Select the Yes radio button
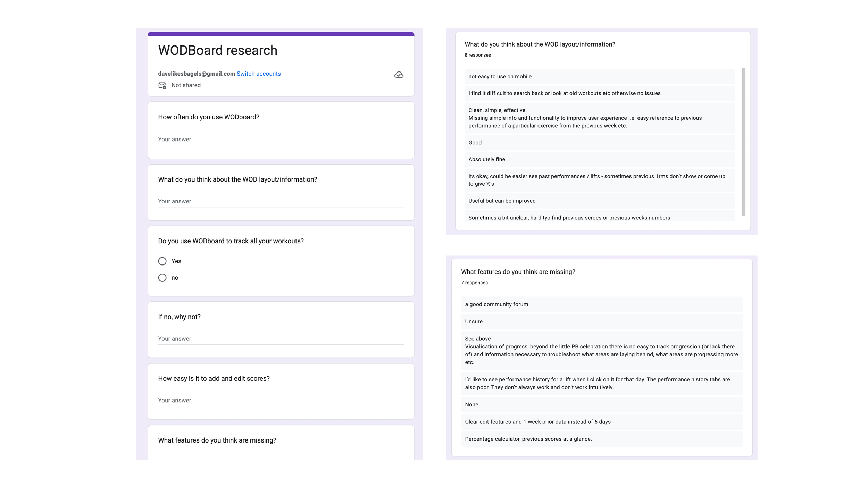Screen dimensions: 868x488 point(162,261)
